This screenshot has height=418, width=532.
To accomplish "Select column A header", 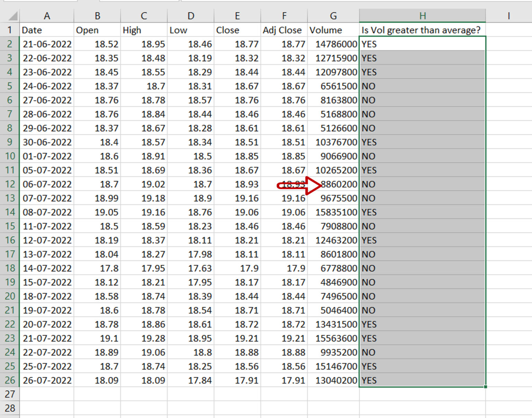I will [x=47, y=15].
